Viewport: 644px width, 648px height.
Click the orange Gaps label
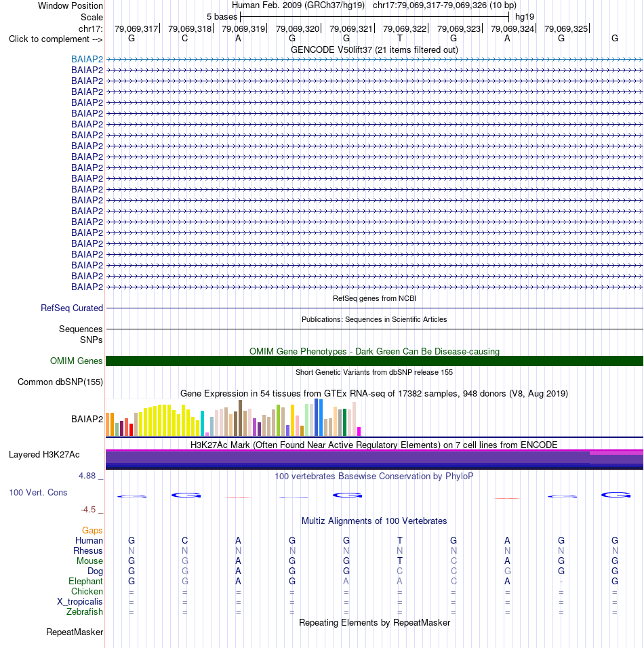click(x=92, y=531)
